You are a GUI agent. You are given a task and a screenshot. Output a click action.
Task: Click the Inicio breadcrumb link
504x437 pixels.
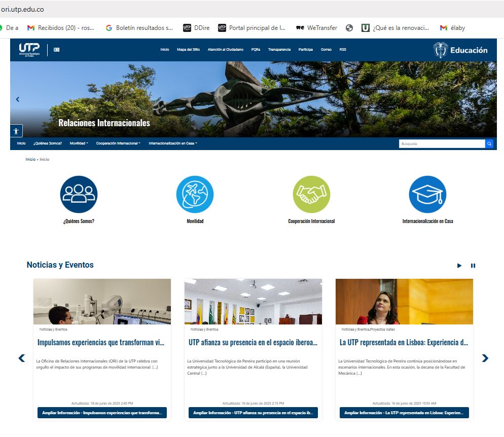pos(30,159)
